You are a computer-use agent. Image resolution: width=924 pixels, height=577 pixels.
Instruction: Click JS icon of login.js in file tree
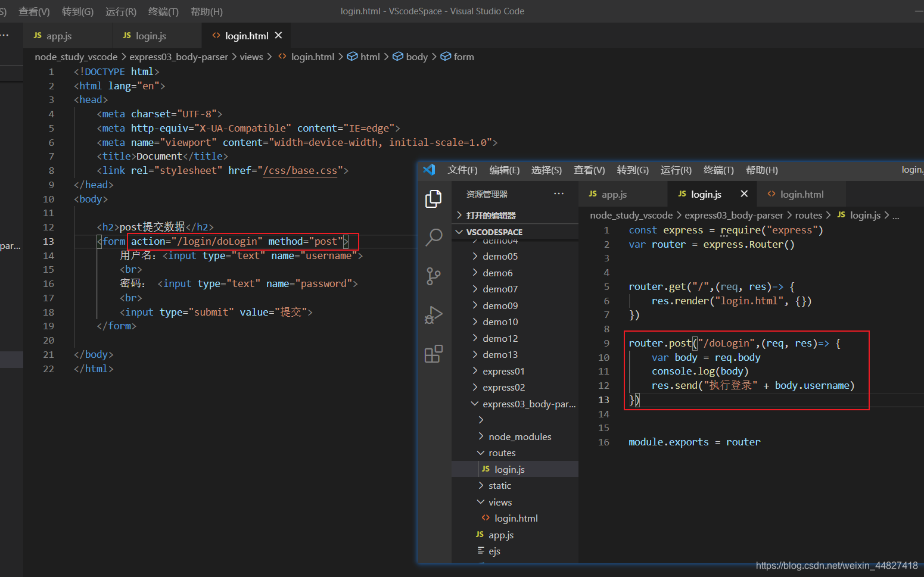pyautogui.click(x=486, y=469)
